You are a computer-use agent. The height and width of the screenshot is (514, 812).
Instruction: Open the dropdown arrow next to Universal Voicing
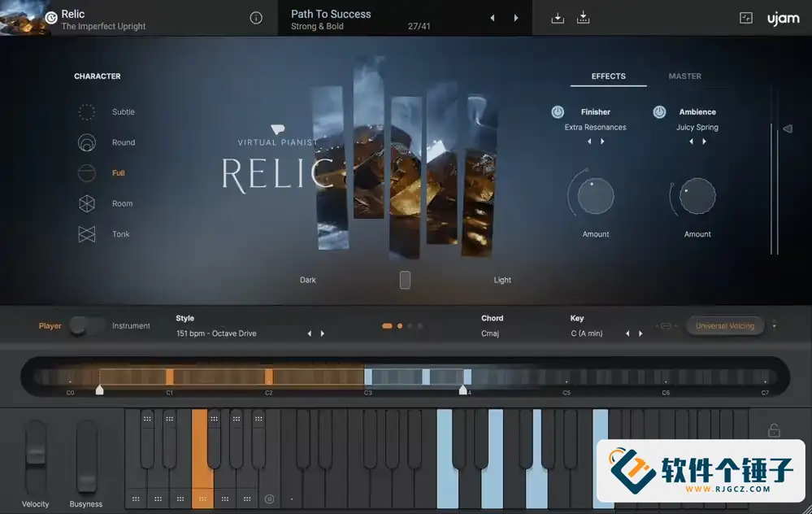(774, 326)
